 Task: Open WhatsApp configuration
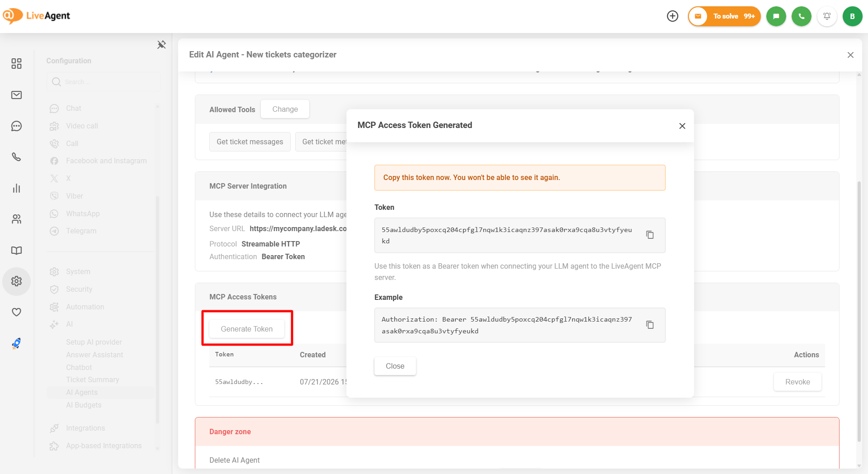click(83, 214)
